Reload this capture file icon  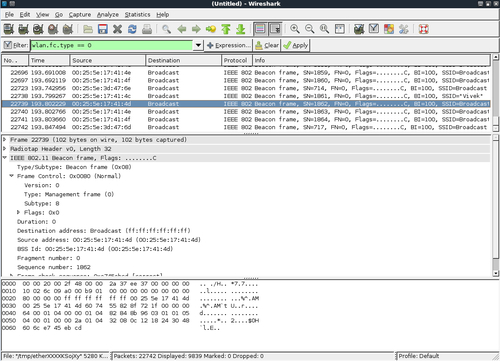[x=132, y=29]
